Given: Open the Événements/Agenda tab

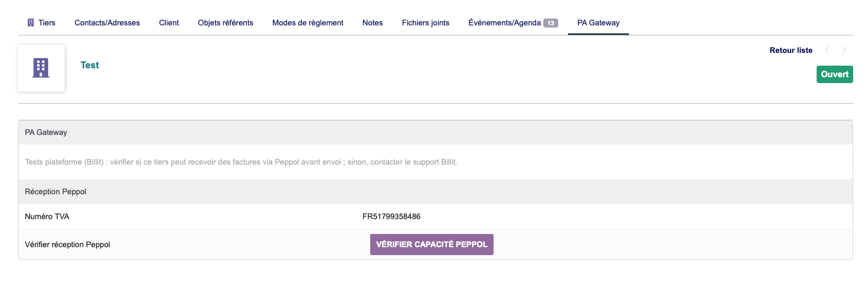Looking at the screenshot, I should click(x=504, y=23).
